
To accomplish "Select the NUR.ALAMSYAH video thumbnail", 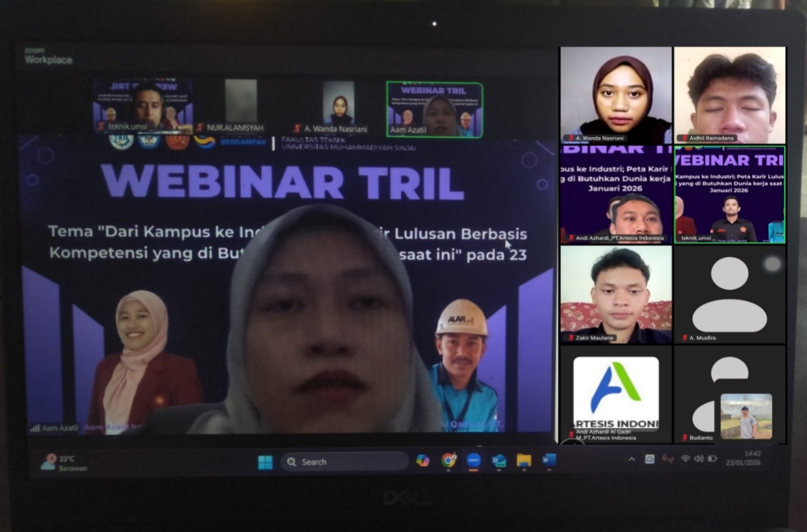I will (241, 104).
